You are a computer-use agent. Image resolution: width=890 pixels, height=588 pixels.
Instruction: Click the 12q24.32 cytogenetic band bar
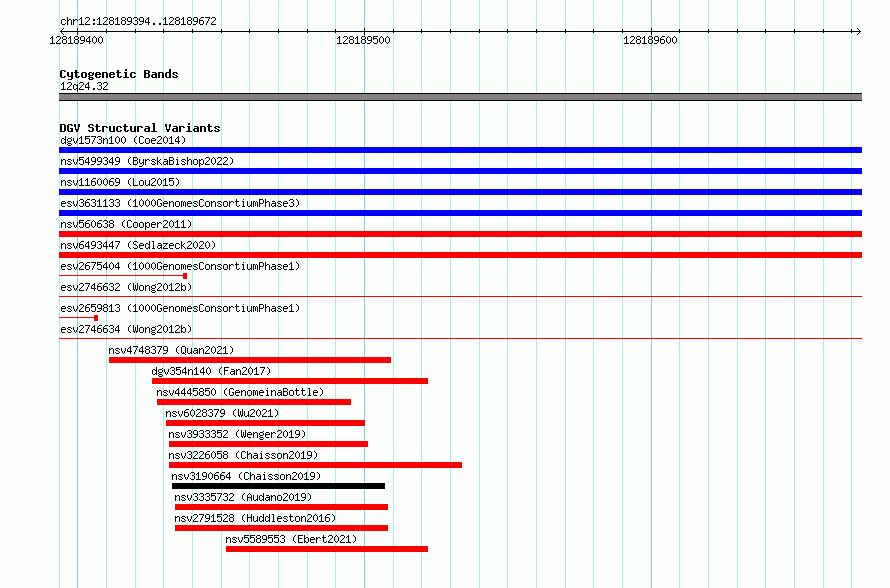[x=460, y=97]
